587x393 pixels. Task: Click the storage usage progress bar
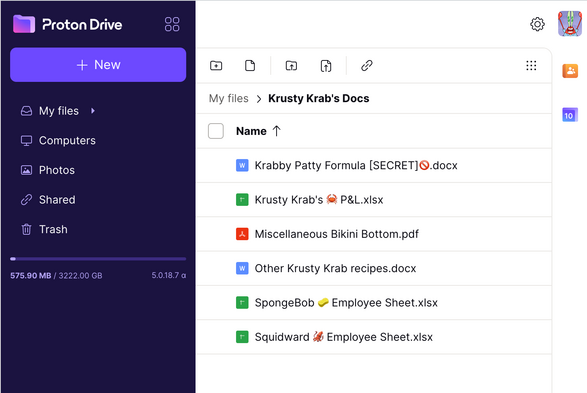tap(98, 259)
